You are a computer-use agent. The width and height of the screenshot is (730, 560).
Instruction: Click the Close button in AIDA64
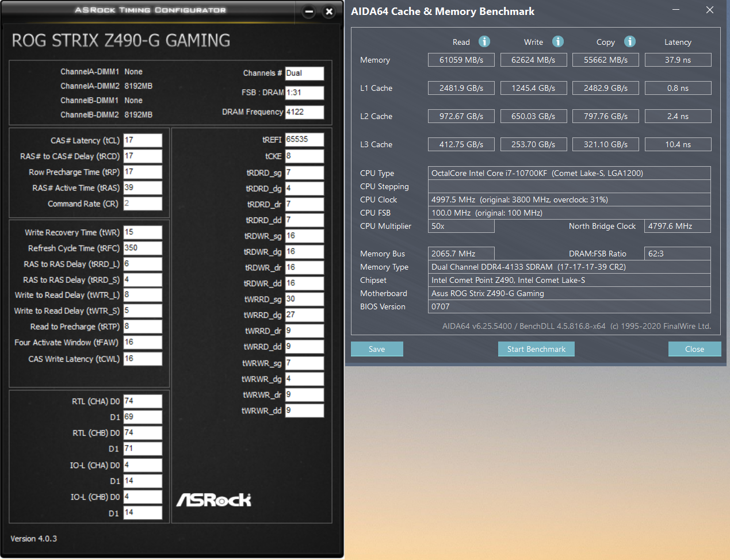click(x=694, y=349)
